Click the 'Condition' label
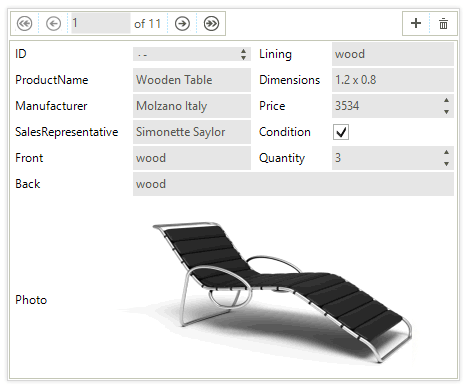470x389 pixels. point(285,132)
